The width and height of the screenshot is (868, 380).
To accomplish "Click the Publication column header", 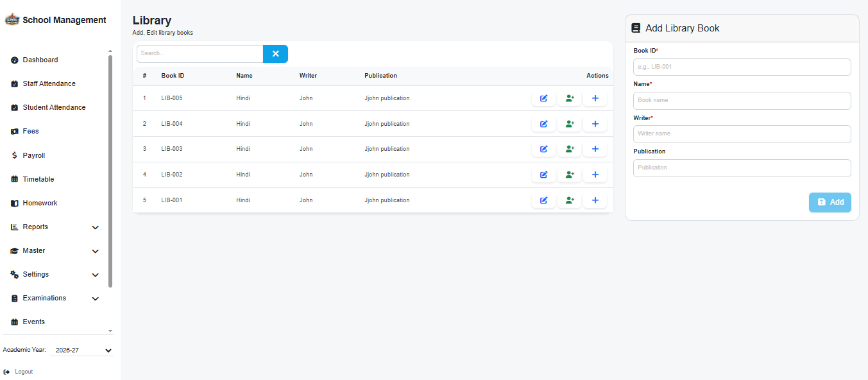I will [x=380, y=76].
